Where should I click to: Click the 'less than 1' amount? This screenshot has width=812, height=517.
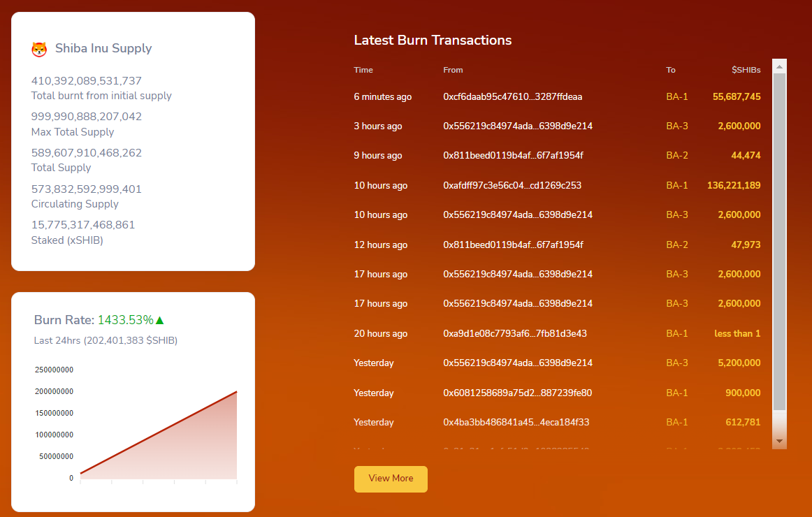[737, 334]
